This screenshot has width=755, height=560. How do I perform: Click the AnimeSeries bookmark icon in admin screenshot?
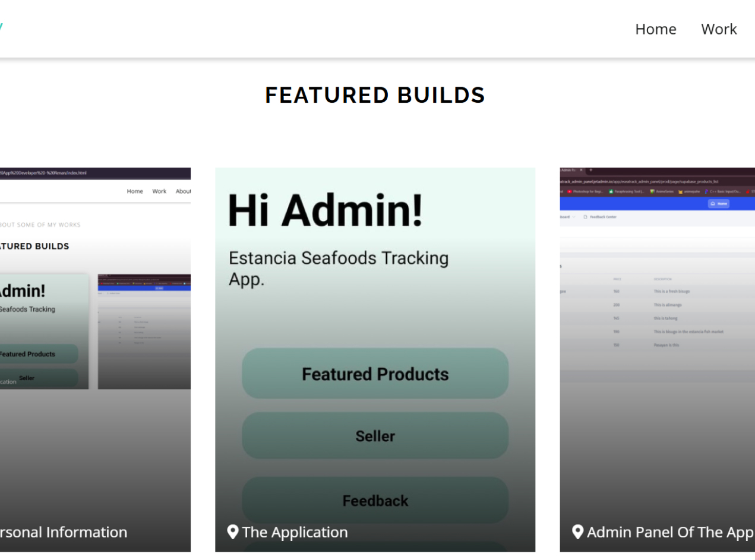click(652, 192)
